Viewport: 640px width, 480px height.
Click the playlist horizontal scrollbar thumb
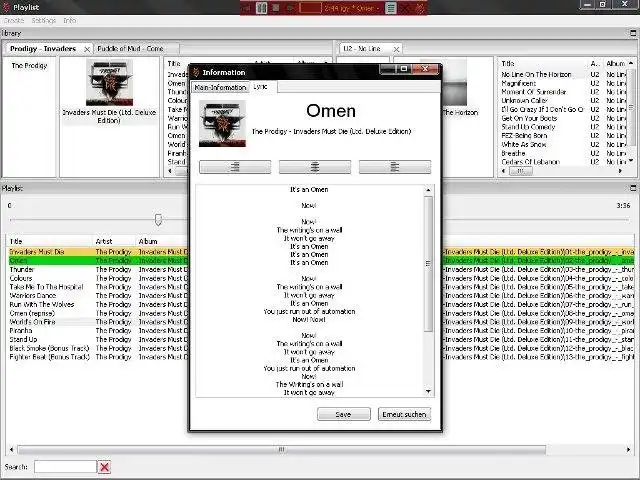coord(282,449)
